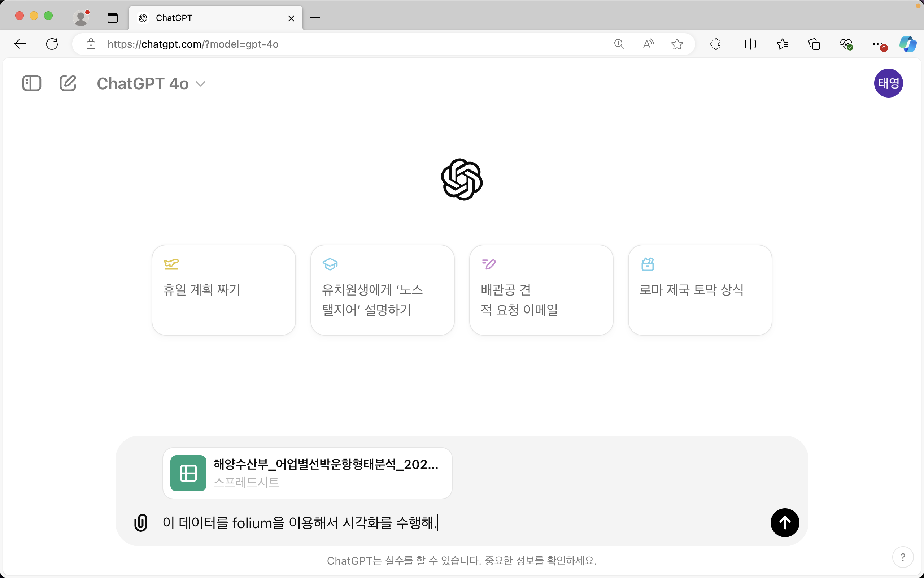Go back with the browser back arrow
The image size is (924, 578).
click(x=20, y=44)
